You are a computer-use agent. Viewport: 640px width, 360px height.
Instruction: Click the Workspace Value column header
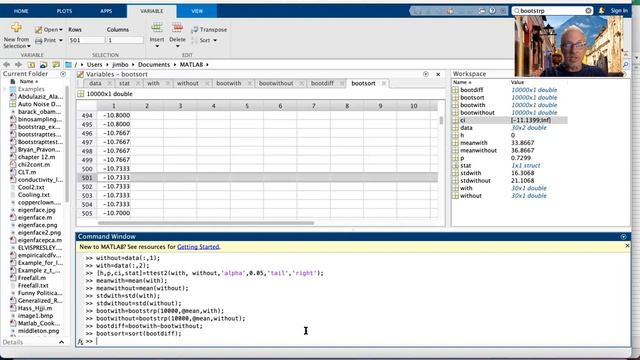point(517,82)
